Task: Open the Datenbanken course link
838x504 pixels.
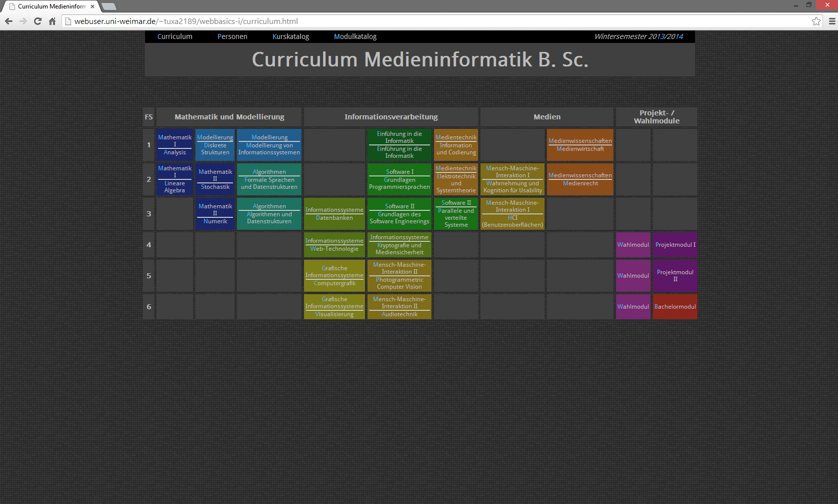Action: [334, 218]
